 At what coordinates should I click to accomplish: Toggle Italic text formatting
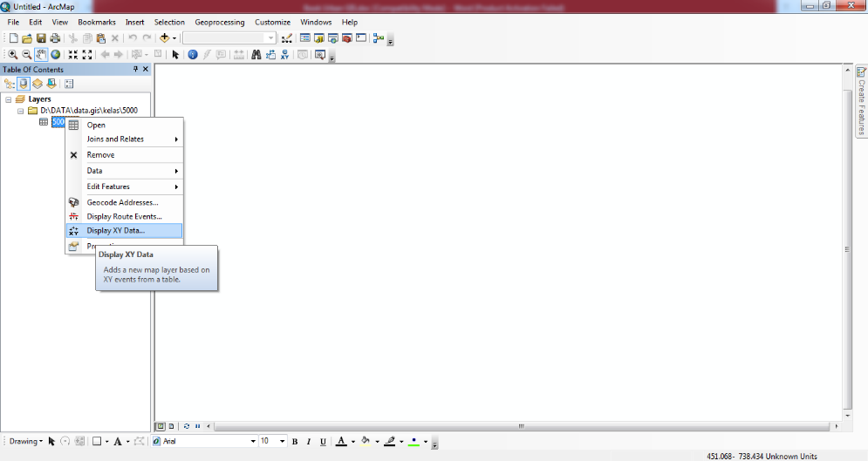tap(309, 441)
